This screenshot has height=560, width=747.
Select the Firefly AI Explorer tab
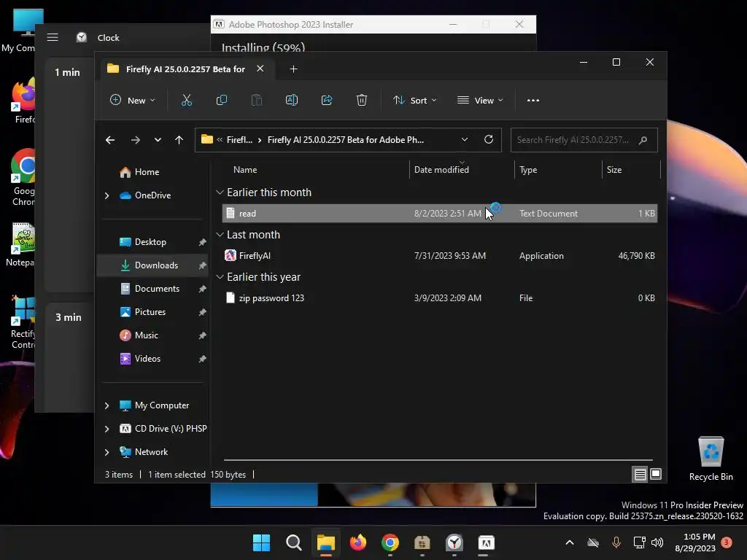185,69
